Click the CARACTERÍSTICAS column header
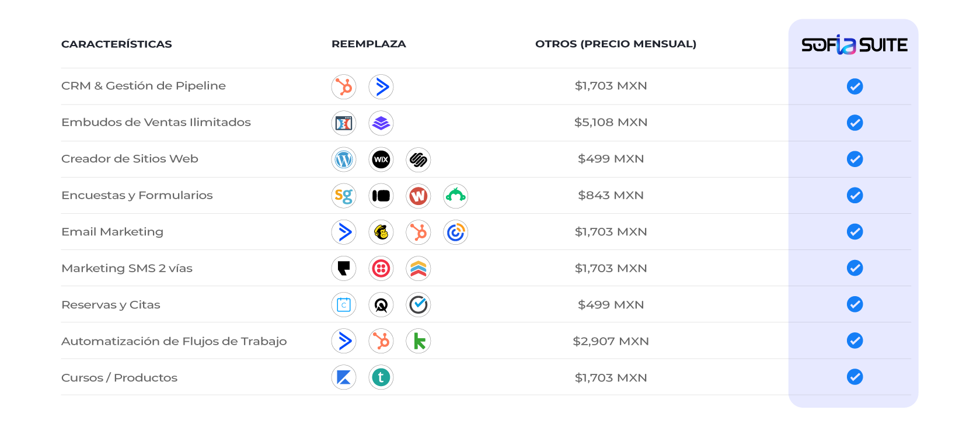The image size is (980, 427). [x=117, y=44]
